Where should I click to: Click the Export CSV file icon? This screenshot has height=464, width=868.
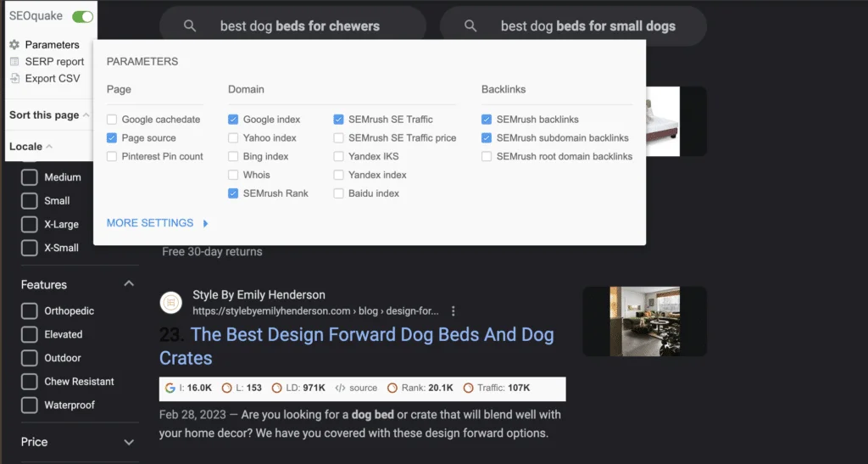(14, 79)
